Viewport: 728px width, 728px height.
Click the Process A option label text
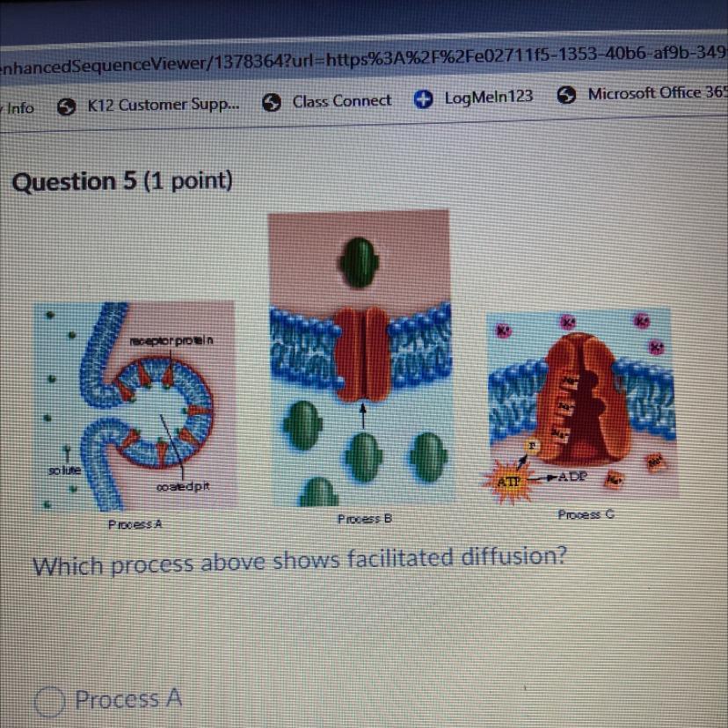click(128, 699)
